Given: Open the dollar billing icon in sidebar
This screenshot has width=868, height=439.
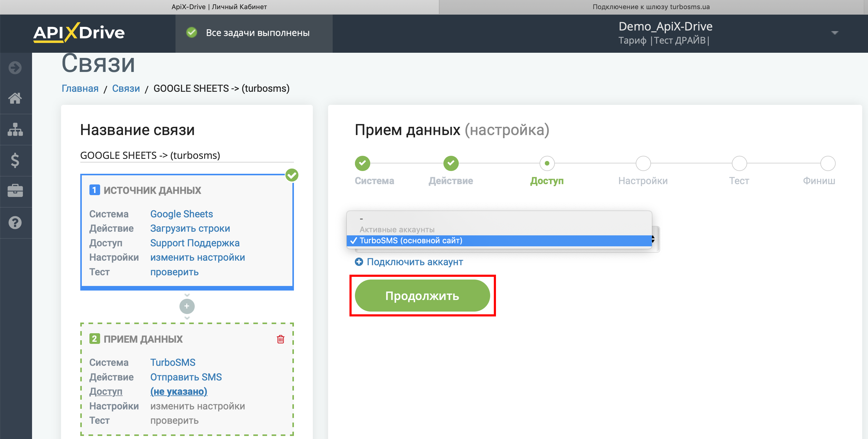Looking at the screenshot, I should tap(15, 160).
